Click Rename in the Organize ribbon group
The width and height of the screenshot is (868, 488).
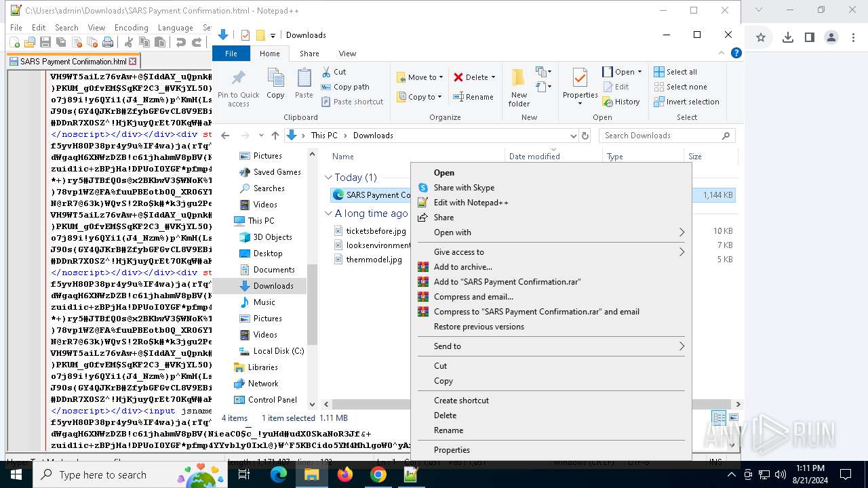point(473,97)
